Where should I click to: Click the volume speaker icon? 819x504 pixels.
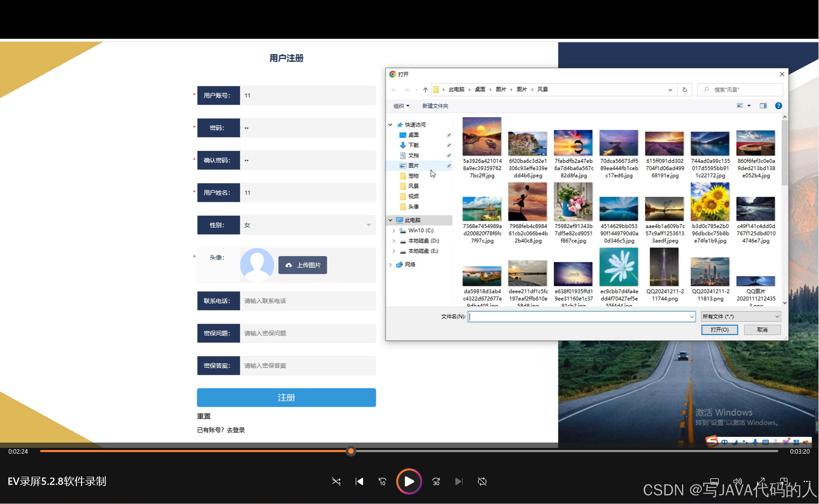coord(737,481)
